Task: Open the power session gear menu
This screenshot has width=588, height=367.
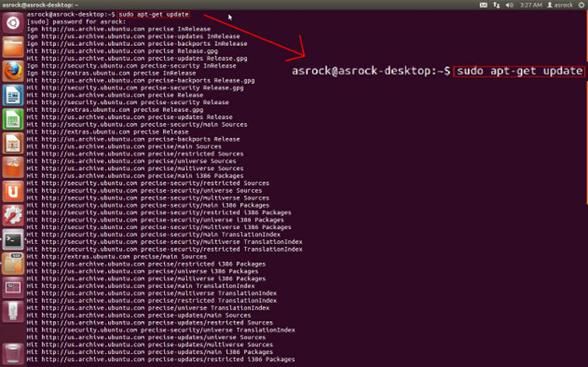Action: [579, 5]
